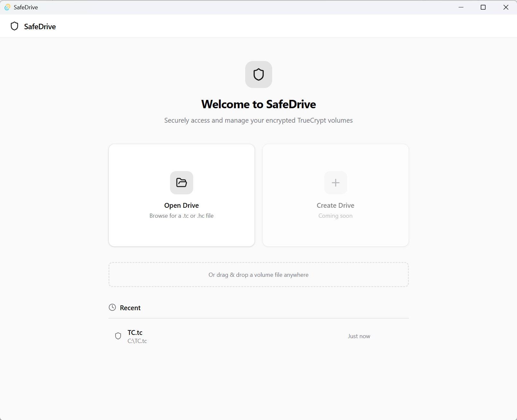Viewport: 517px width, 420px height.
Task: Click the C:\TC.tc file path
Action: tap(137, 341)
